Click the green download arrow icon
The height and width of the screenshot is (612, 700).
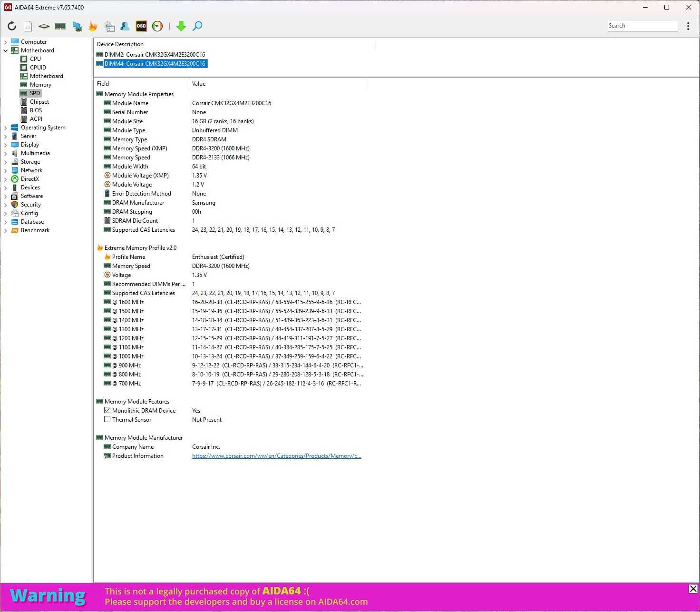tap(181, 26)
